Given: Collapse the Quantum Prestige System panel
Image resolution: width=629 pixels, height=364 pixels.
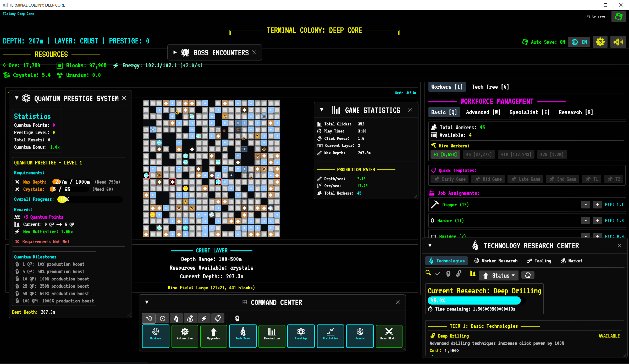Looking at the screenshot, I should [17, 98].
